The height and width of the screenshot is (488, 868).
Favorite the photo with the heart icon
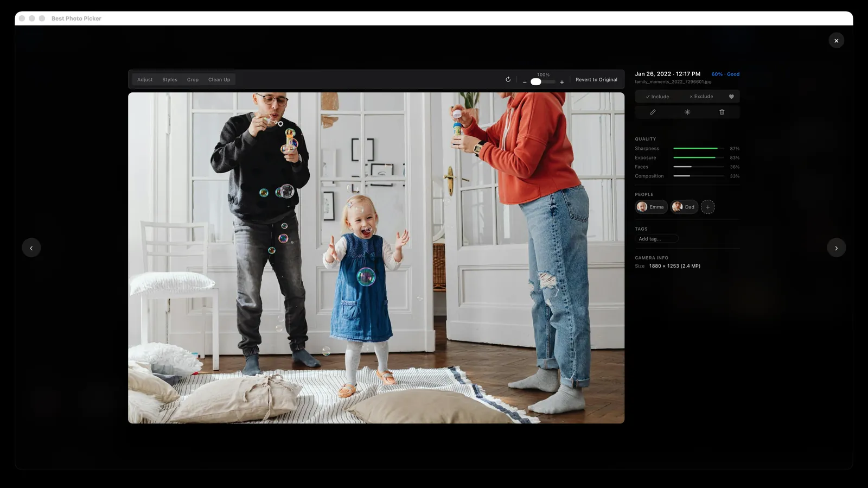731,97
